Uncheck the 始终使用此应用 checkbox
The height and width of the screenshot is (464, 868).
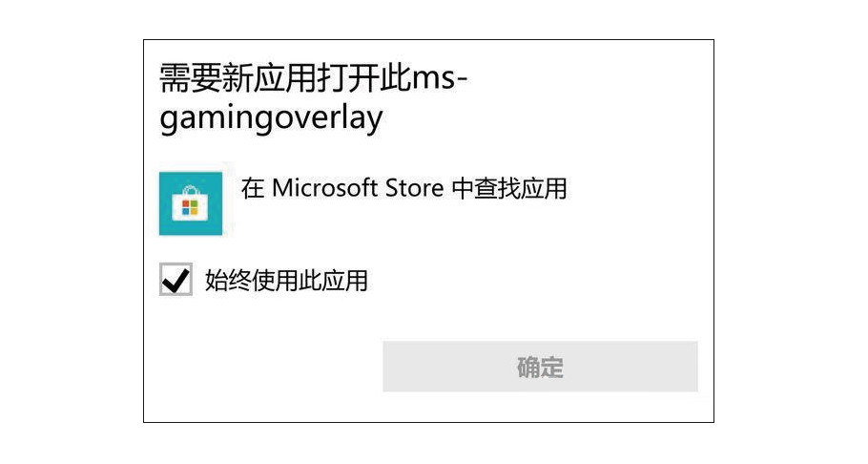tap(176, 280)
